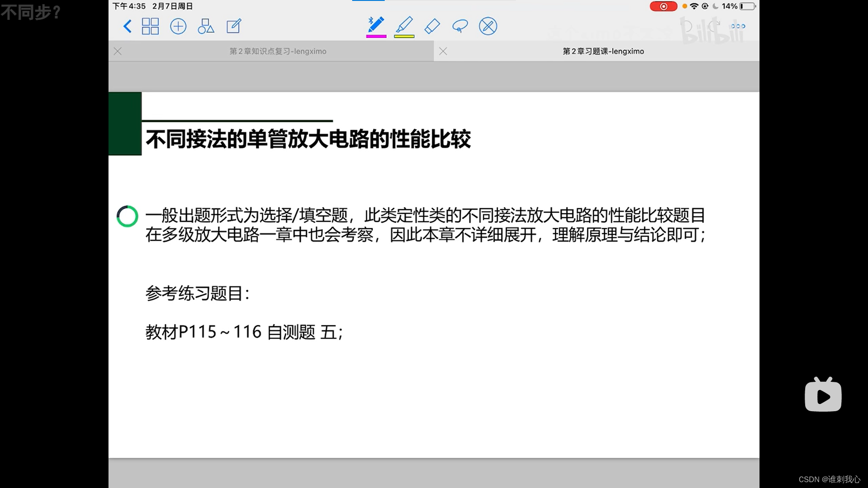The image size is (868, 488).
Task: Switch to 第2章知识点复习-lengximo tab
Action: (278, 52)
